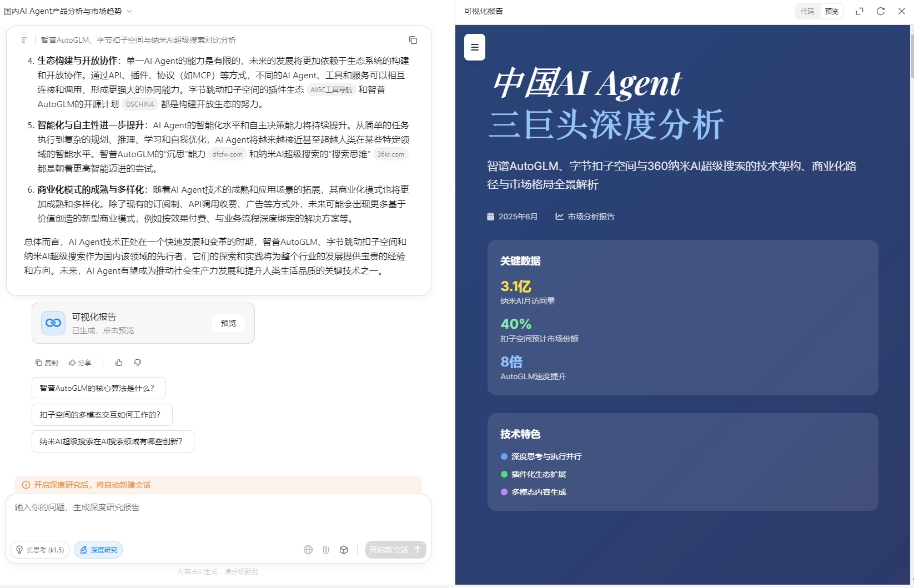Click the chart icon beside 市场分析报告

(559, 217)
